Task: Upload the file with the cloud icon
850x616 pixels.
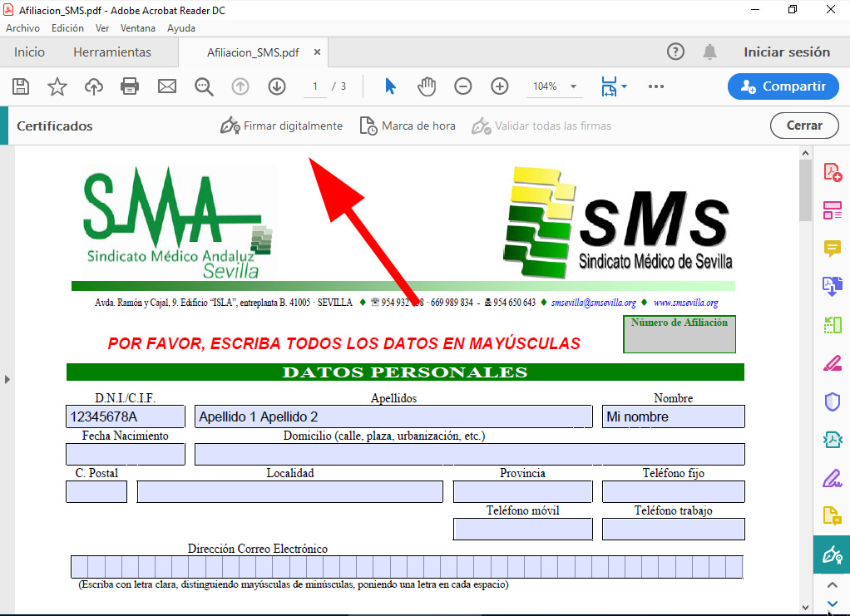Action: pos(94,86)
